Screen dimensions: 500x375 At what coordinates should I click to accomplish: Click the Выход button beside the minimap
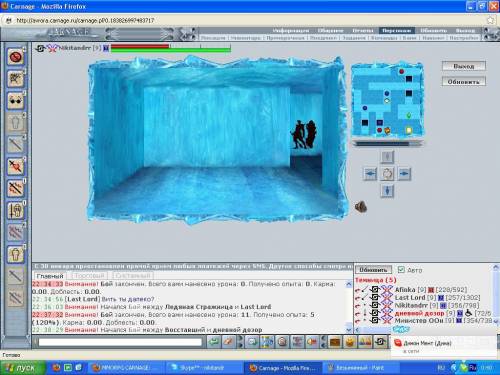(464, 66)
